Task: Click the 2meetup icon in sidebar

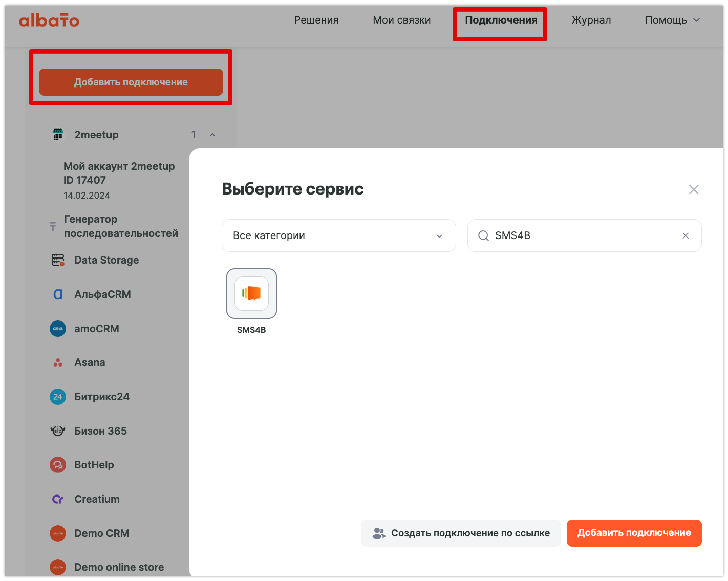Action: 58,135
